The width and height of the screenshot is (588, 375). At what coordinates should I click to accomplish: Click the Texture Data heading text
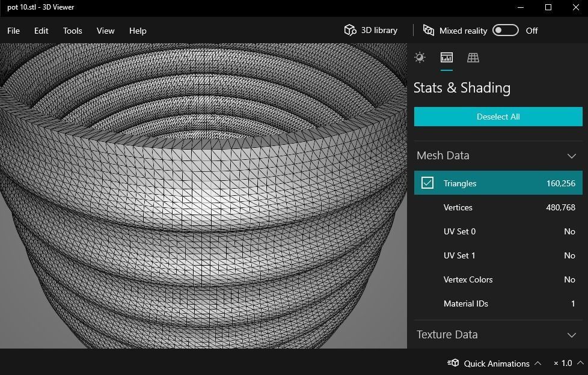click(x=447, y=335)
